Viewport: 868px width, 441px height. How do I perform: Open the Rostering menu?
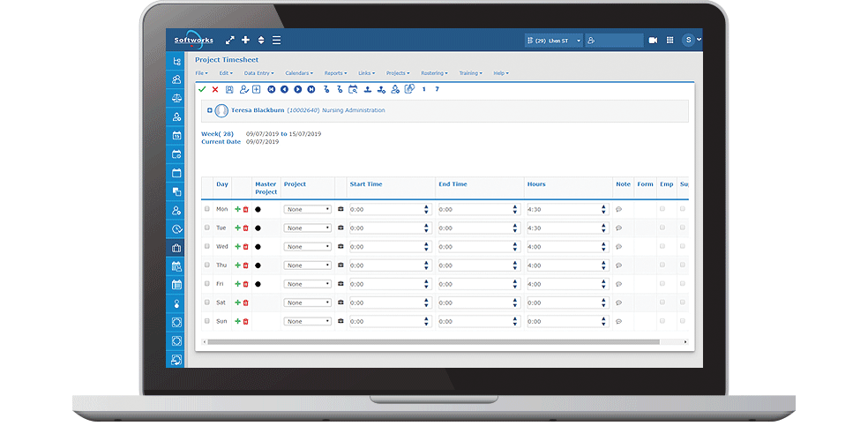pos(434,73)
